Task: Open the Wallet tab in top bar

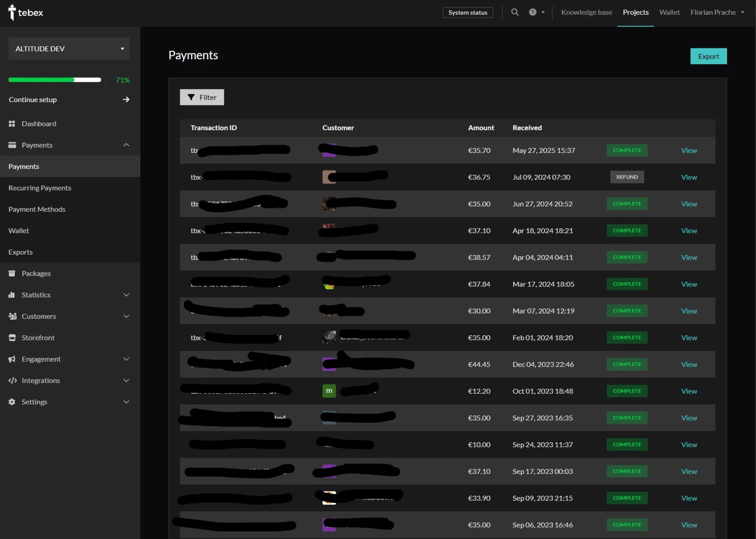Action: tap(669, 12)
